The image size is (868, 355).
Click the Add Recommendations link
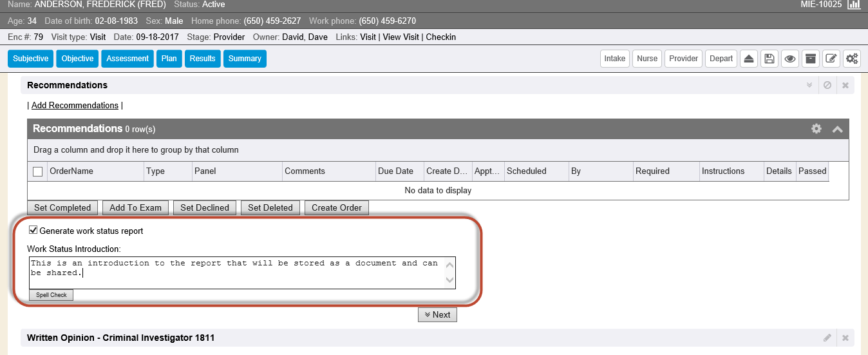click(75, 105)
